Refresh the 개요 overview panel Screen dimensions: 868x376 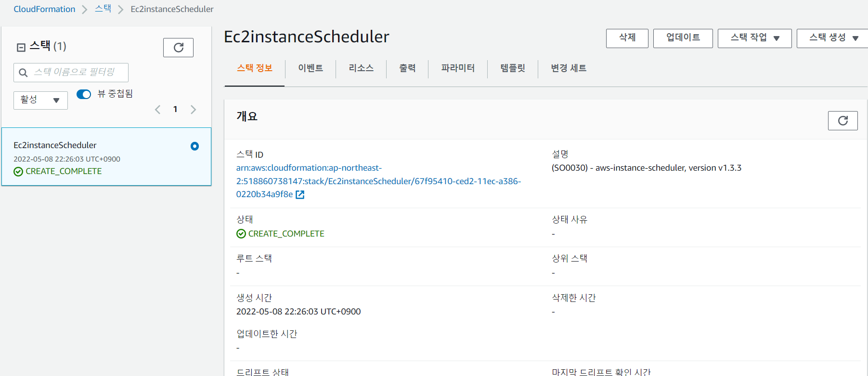pyautogui.click(x=842, y=121)
